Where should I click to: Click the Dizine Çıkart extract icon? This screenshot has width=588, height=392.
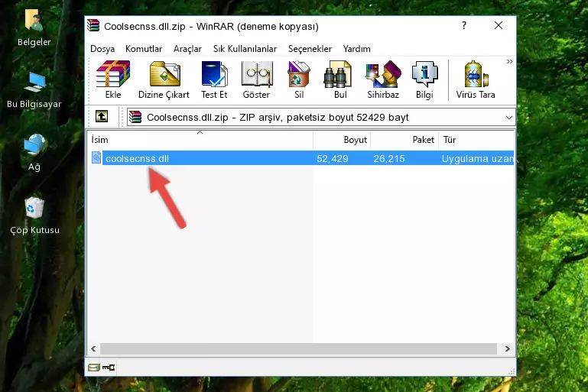coord(164,79)
